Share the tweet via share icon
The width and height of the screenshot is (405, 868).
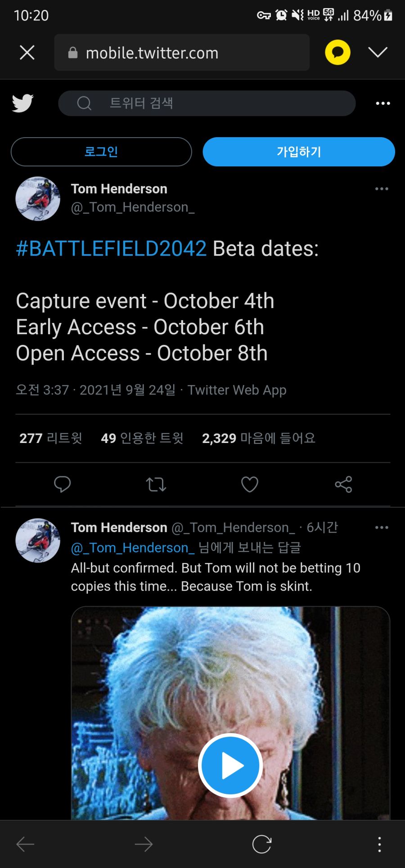click(x=343, y=484)
